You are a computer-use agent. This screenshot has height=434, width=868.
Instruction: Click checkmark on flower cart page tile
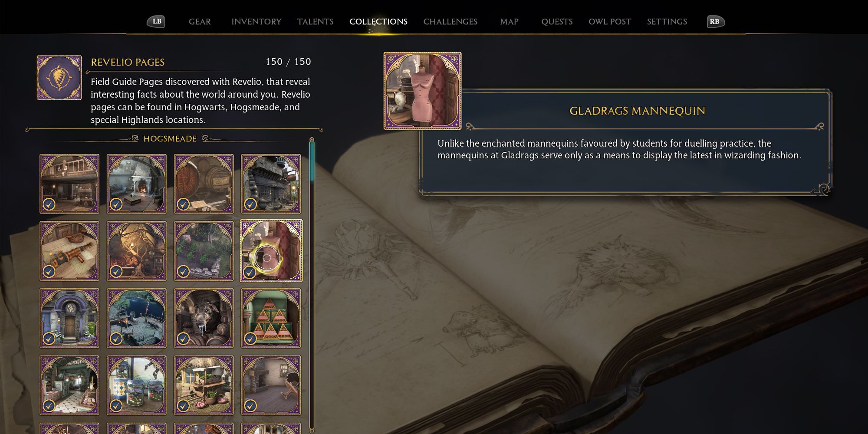(183, 406)
